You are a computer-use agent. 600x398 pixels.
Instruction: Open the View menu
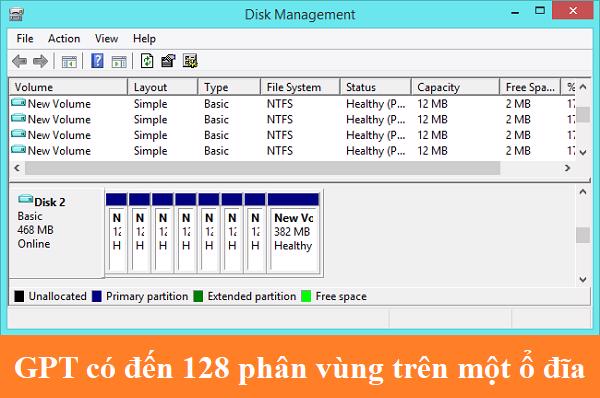[x=106, y=39]
